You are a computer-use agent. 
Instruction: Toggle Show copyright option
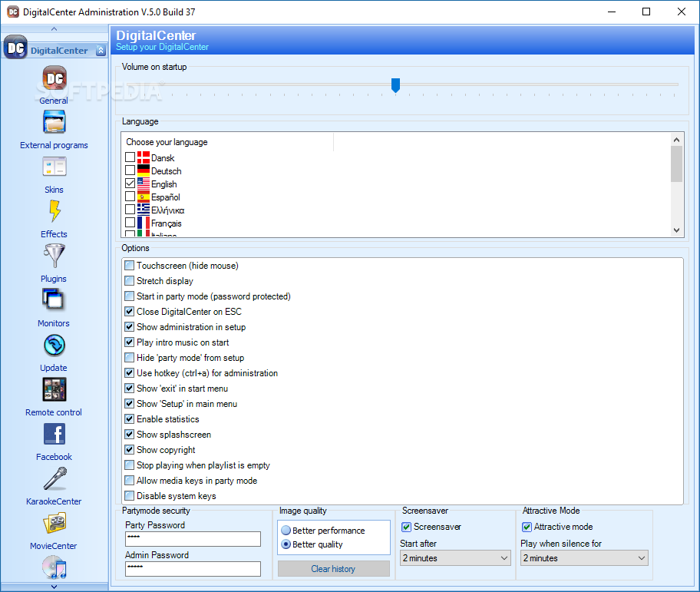130,450
